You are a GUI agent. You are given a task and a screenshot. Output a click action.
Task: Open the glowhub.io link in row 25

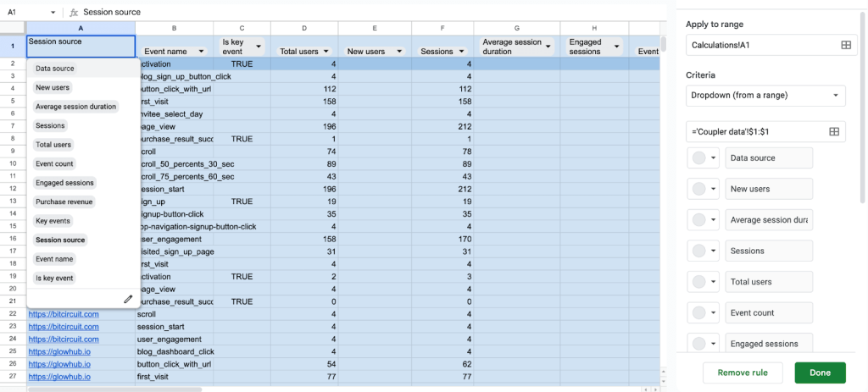[x=59, y=351]
